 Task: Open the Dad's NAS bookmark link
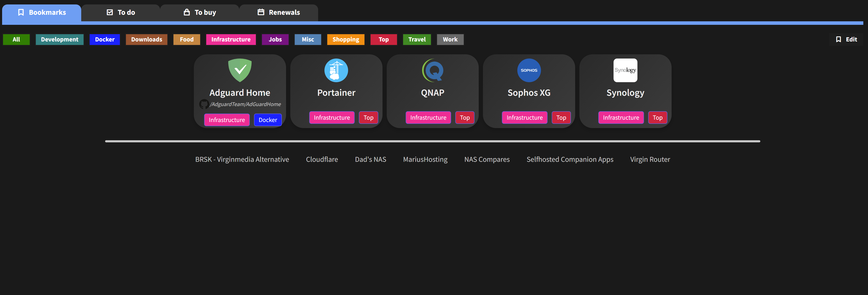tap(371, 159)
